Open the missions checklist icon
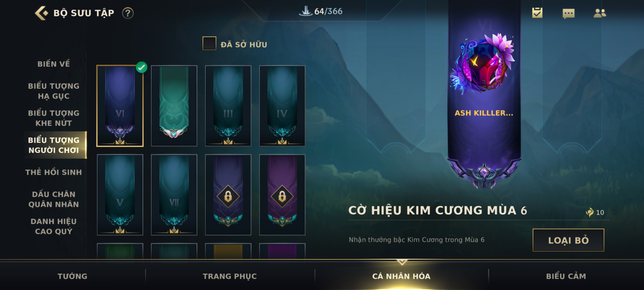644x290 pixels. point(537,13)
